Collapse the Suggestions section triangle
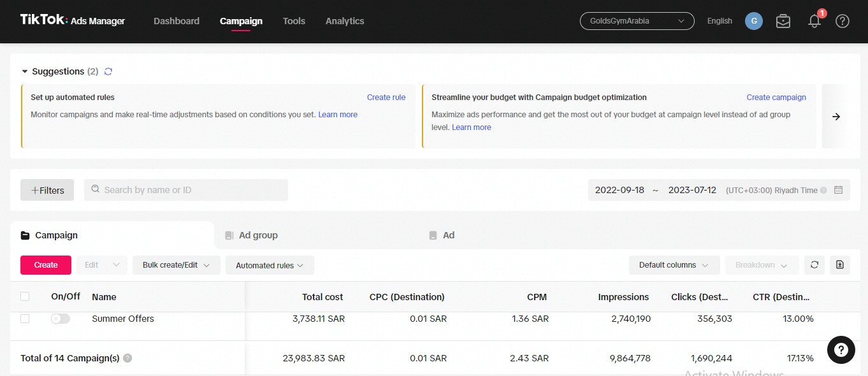Viewport: 868px width, 376px height. point(25,71)
